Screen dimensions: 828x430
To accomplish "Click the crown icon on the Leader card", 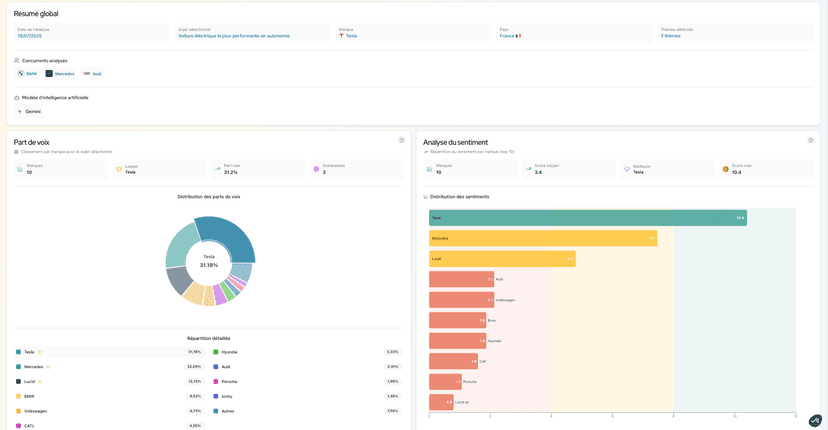I will pos(119,169).
